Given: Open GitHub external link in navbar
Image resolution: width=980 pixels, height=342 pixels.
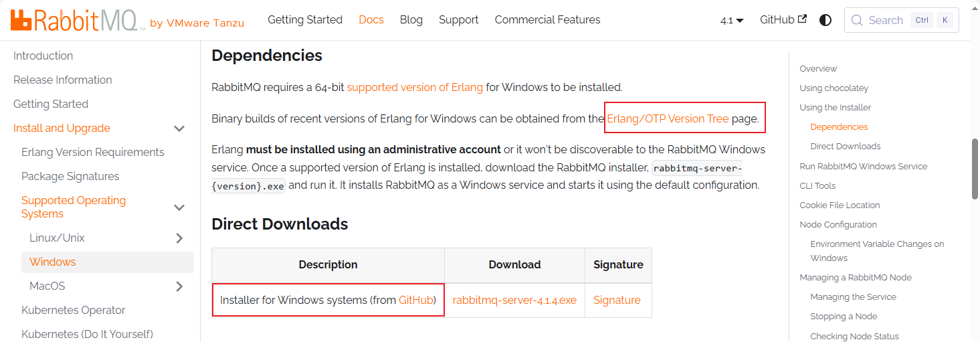Looking at the screenshot, I should 783,20.
